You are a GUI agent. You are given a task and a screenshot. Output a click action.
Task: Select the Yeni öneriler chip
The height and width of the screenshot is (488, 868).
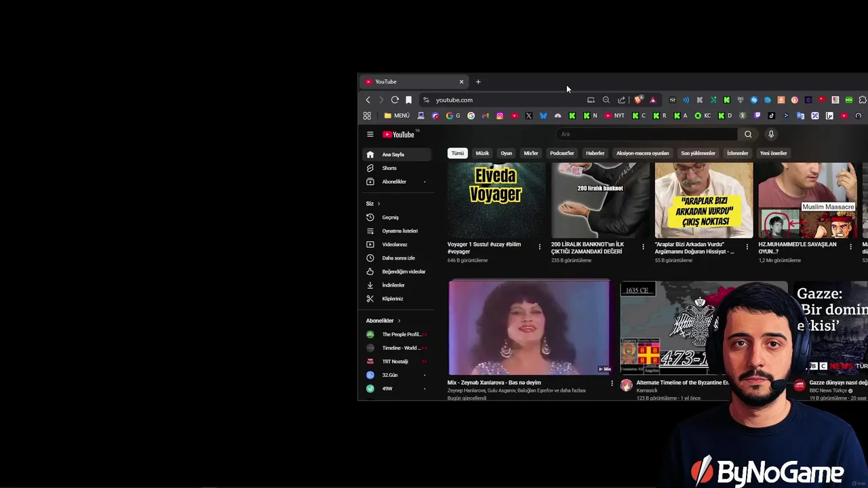click(x=774, y=153)
